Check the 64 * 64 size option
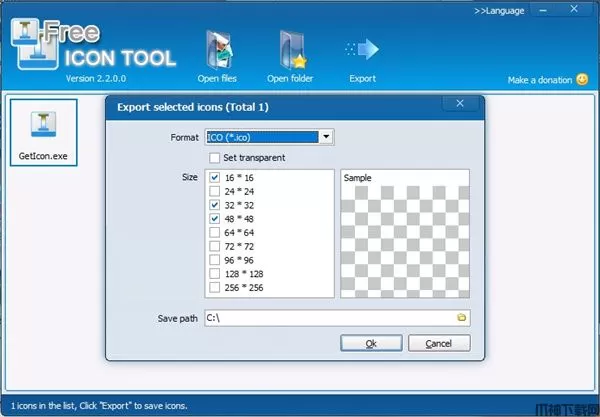This screenshot has height=417, width=600. (215, 232)
